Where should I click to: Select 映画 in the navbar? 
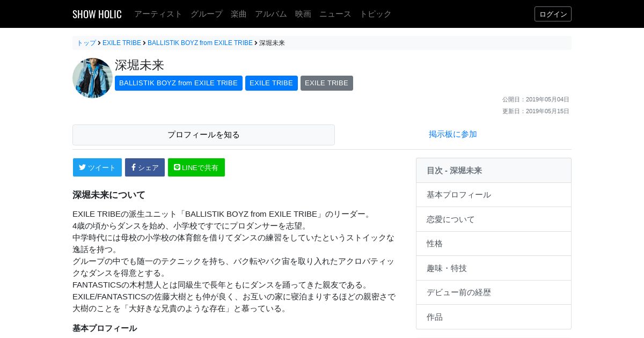pos(303,14)
